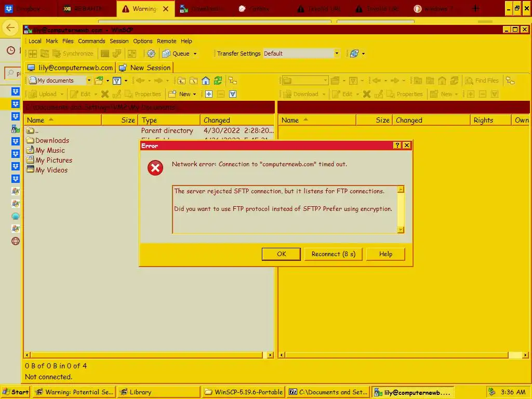Open the Options menu

143,41
